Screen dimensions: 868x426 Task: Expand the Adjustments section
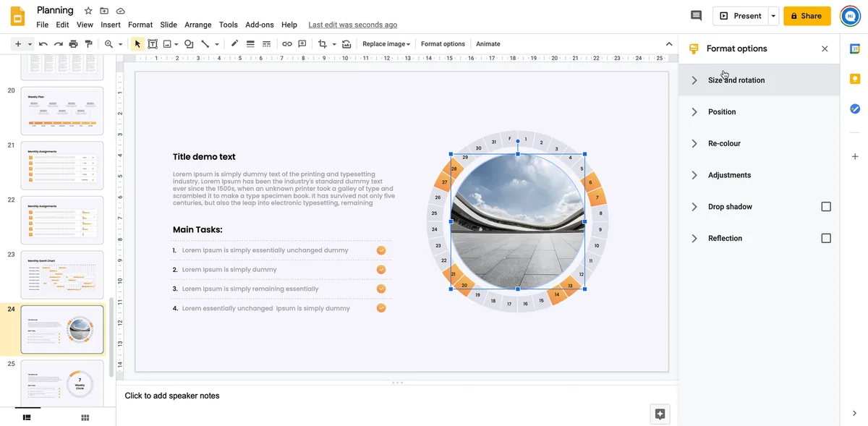pos(759,175)
